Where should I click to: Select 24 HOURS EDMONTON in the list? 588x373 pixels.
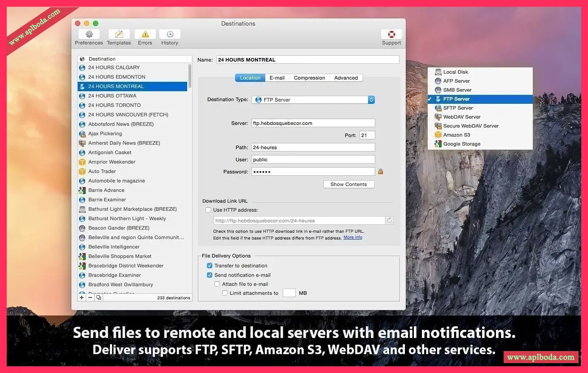click(132, 77)
